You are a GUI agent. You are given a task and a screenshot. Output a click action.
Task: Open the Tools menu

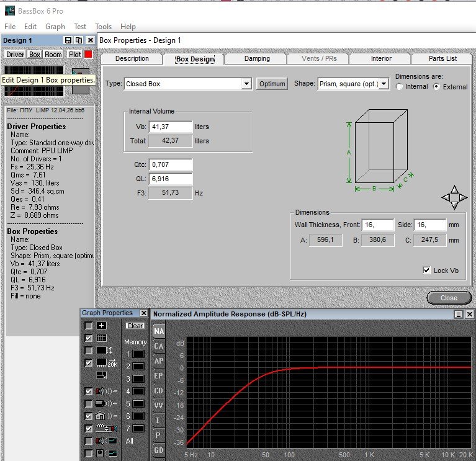pos(103,27)
